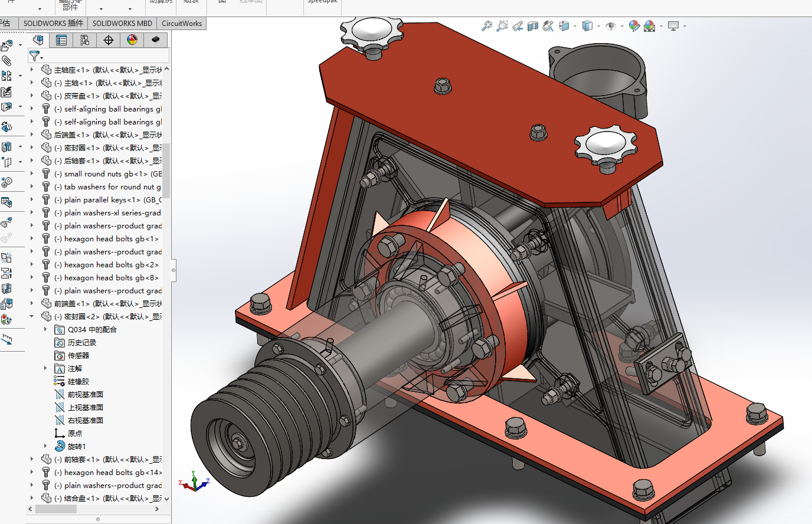The width and height of the screenshot is (812, 524).
Task: Open the Hide/Show Items dropdown arrow
Action: point(622,26)
